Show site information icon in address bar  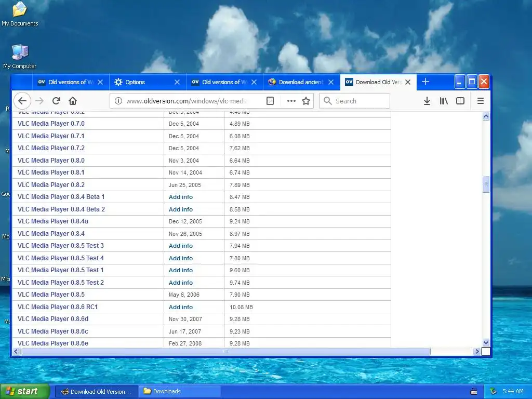pos(118,101)
